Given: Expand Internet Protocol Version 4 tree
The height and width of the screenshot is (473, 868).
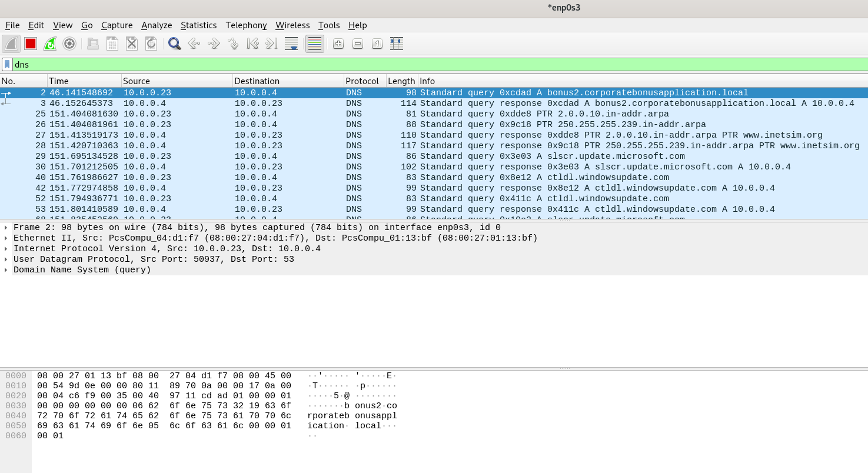Looking at the screenshot, I should pyautogui.click(x=6, y=249).
